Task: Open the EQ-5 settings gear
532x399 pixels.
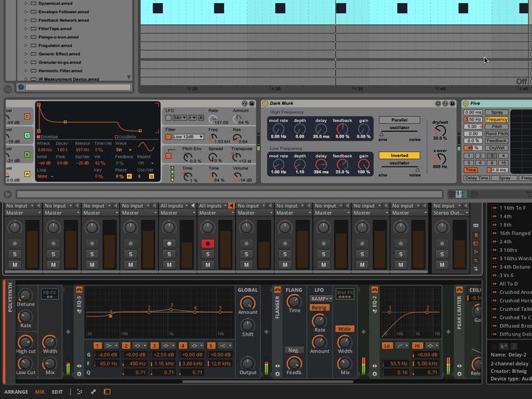Action: [79, 373]
